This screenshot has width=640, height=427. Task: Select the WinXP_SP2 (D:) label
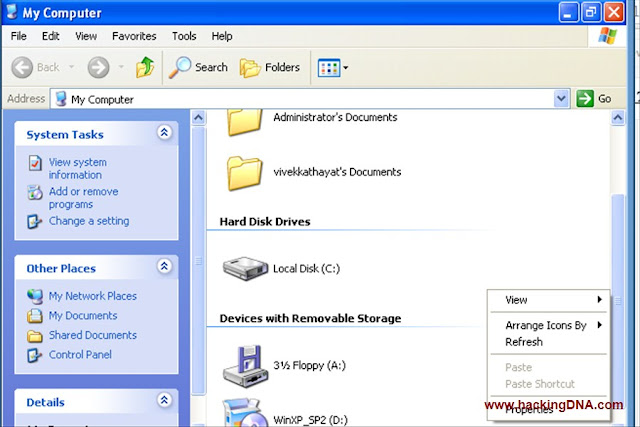tap(310, 420)
